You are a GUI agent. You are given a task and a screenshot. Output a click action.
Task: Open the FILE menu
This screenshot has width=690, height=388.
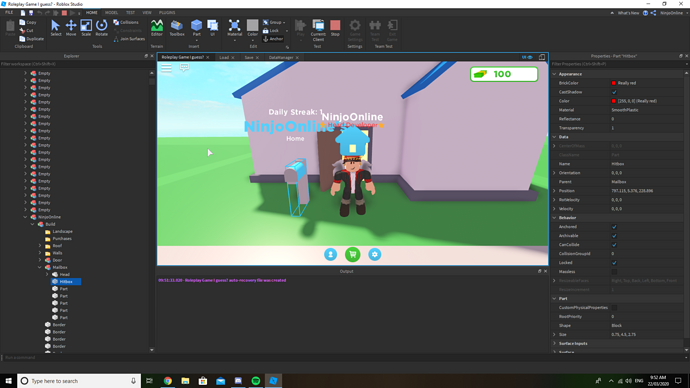(x=9, y=13)
